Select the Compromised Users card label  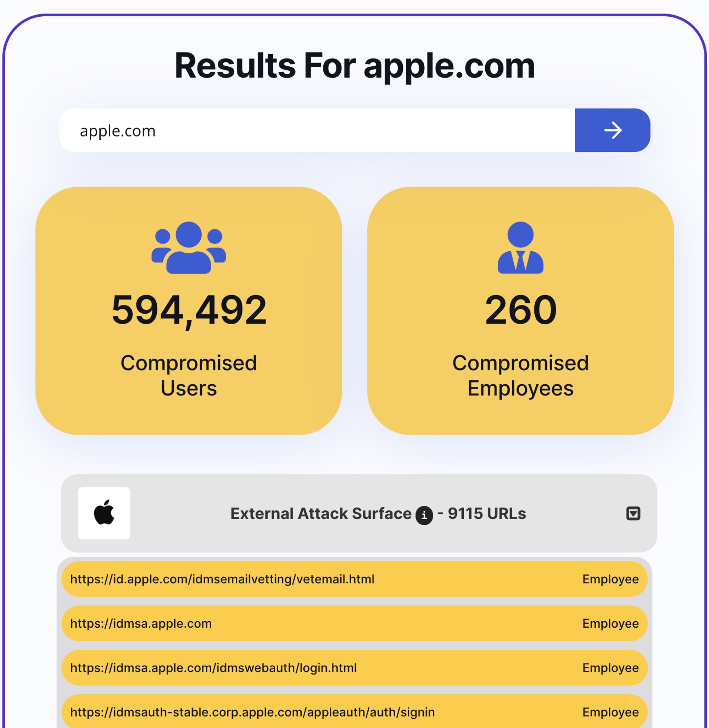189,375
